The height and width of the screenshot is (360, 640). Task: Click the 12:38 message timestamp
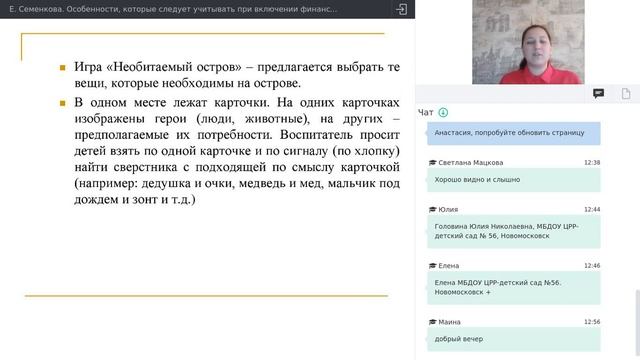[592, 162]
